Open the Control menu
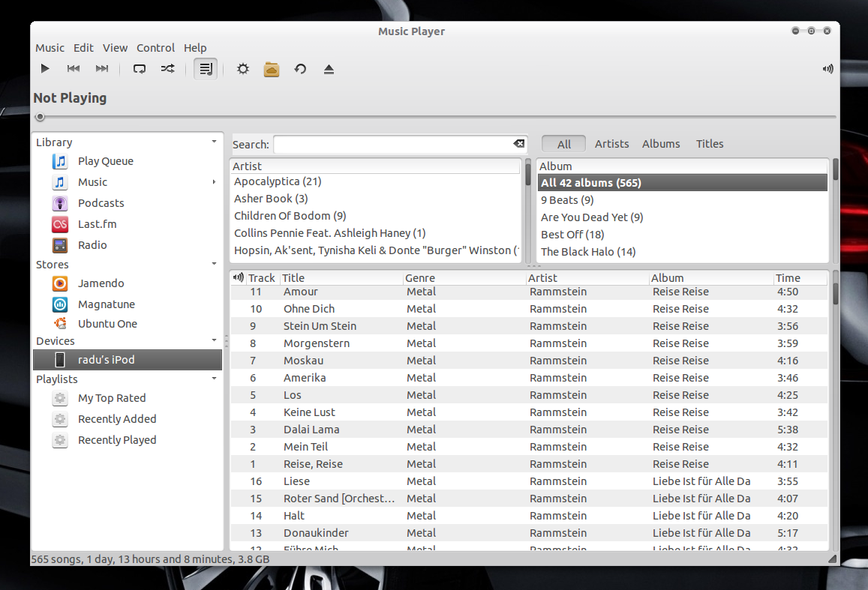The width and height of the screenshot is (868, 590). tap(155, 48)
